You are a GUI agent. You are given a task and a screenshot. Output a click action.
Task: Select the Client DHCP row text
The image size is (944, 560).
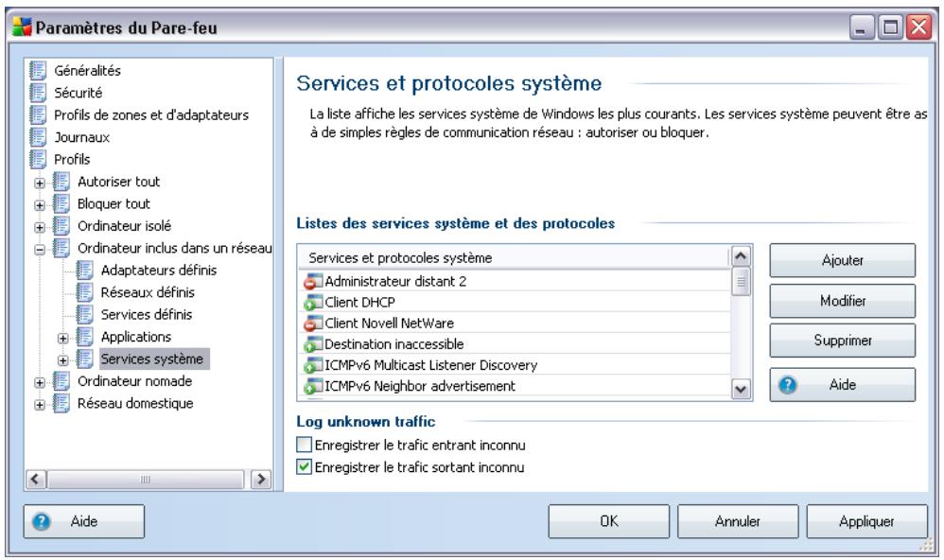pyautogui.click(x=360, y=303)
